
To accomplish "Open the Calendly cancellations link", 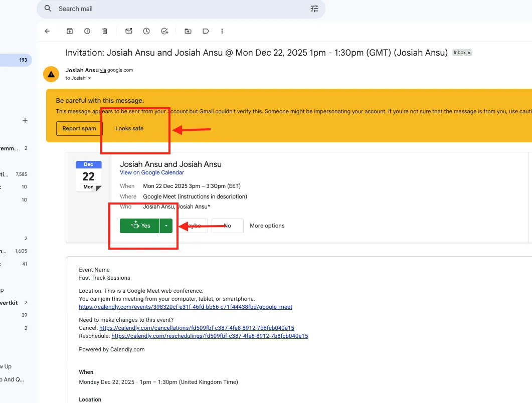I will point(197,328).
